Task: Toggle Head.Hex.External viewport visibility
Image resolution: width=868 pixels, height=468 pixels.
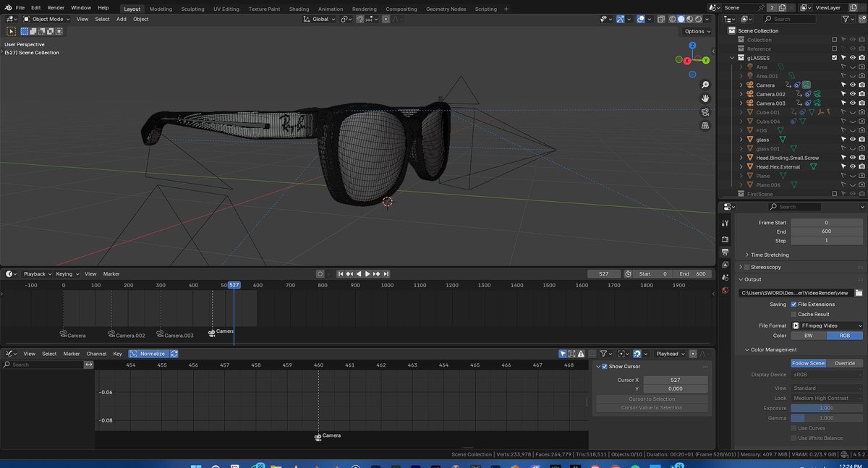Action: point(853,166)
